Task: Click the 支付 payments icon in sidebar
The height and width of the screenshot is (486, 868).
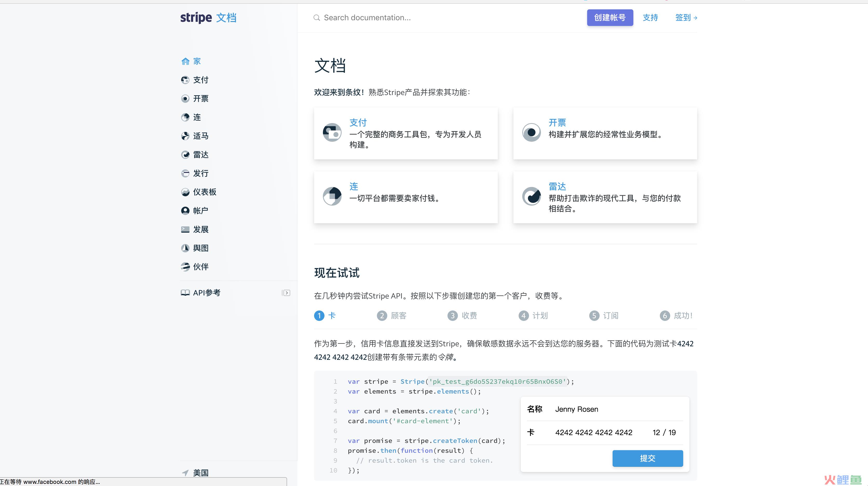Action: coord(185,80)
